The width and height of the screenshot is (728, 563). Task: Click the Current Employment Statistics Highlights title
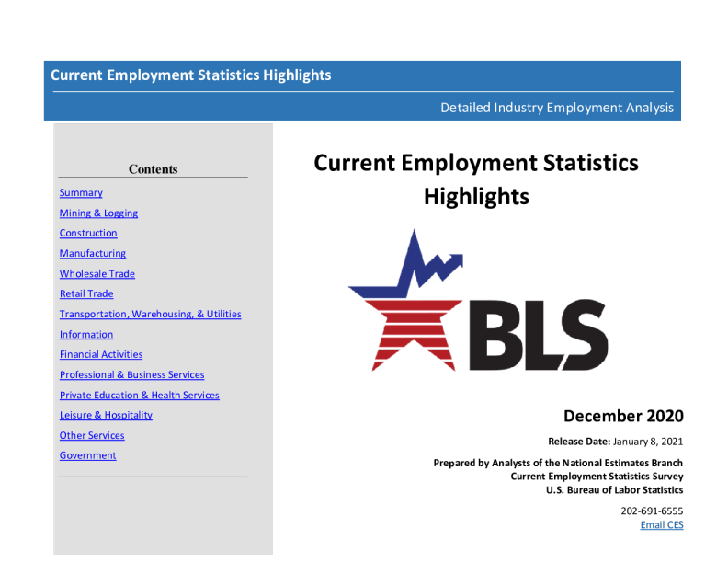click(x=191, y=75)
